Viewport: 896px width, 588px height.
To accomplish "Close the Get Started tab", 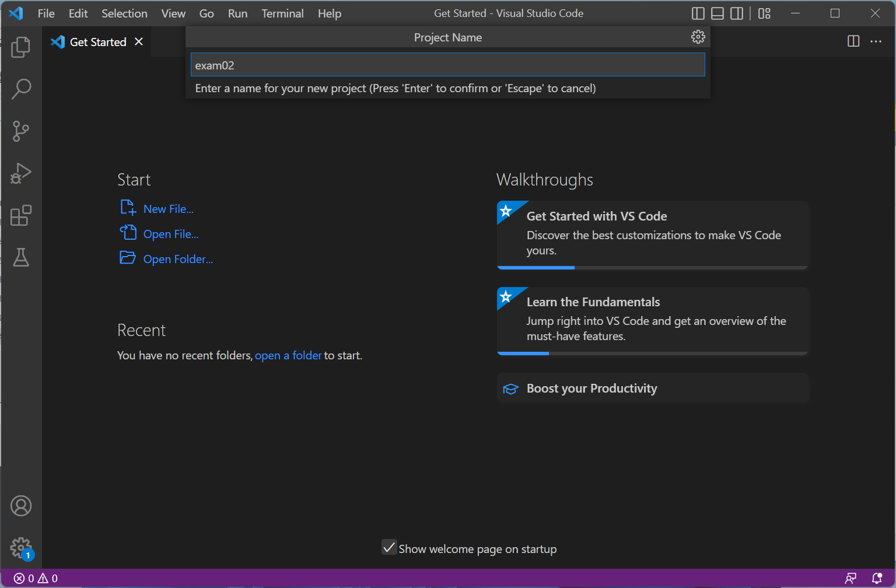I will pos(139,41).
